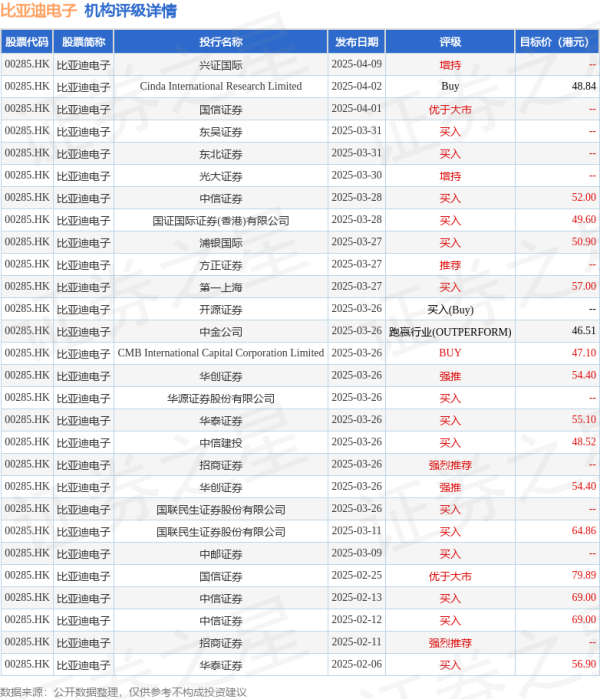The image size is (600, 699).
Task: Click the 48.52 target price
Action: 584,442
